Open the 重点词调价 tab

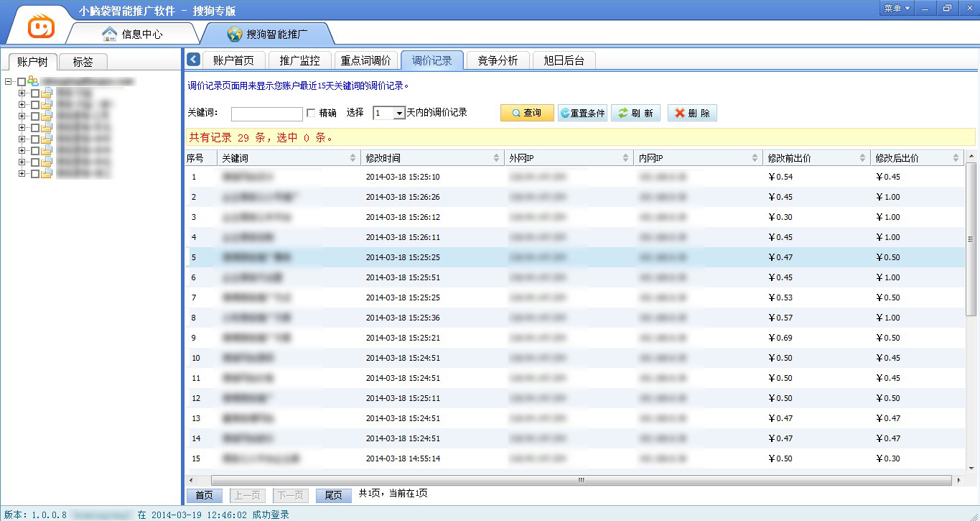click(x=366, y=60)
